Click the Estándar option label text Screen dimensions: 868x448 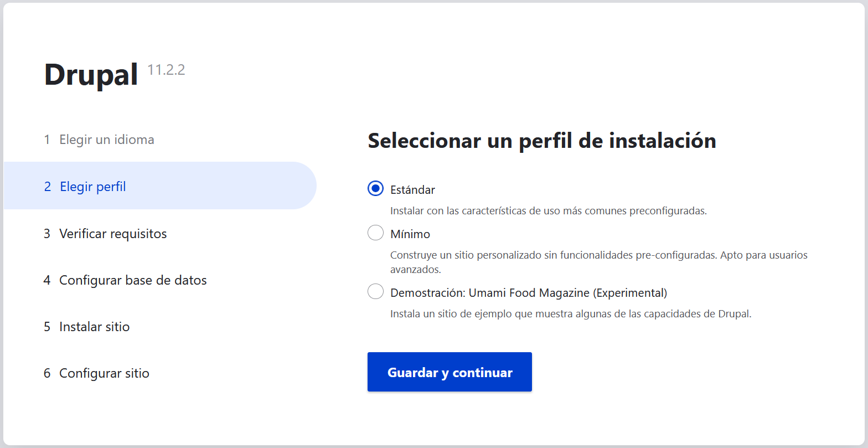[412, 189]
